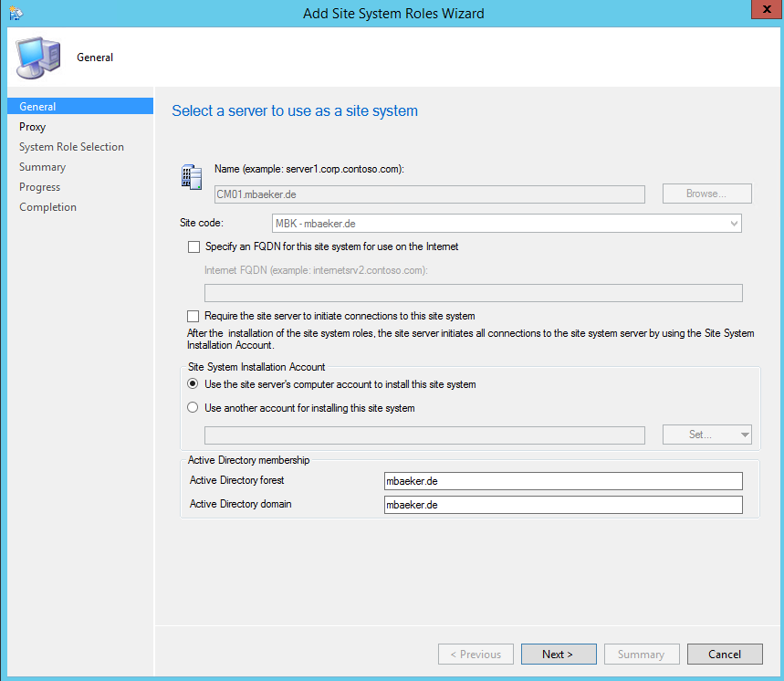Click the computer image beside General header
This screenshot has height=681, width=784.
pos(38,58)
